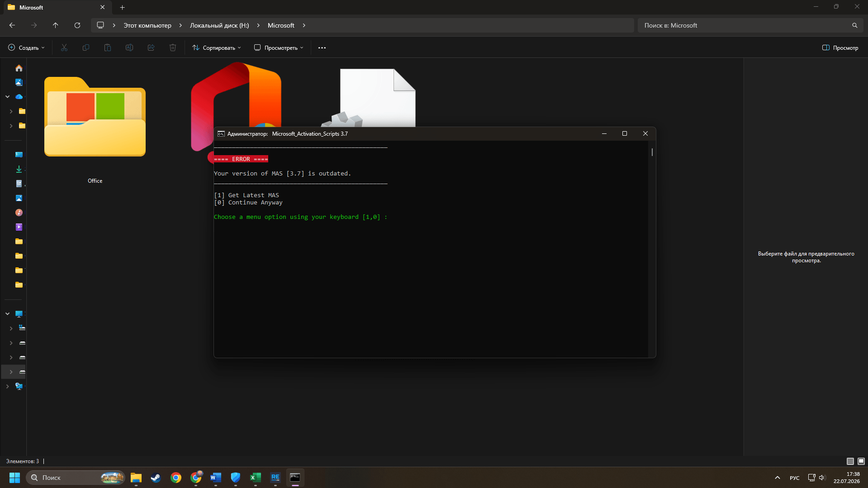
Task: Expand the OneDrive tree node
Action: click(x=8, y=97)
